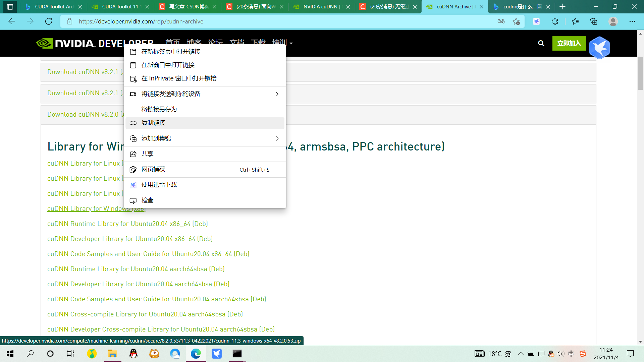Expand the add to Collections submenu arrow
The height and width of the screenshot is (362, 644).
click(x=277, y=138)
